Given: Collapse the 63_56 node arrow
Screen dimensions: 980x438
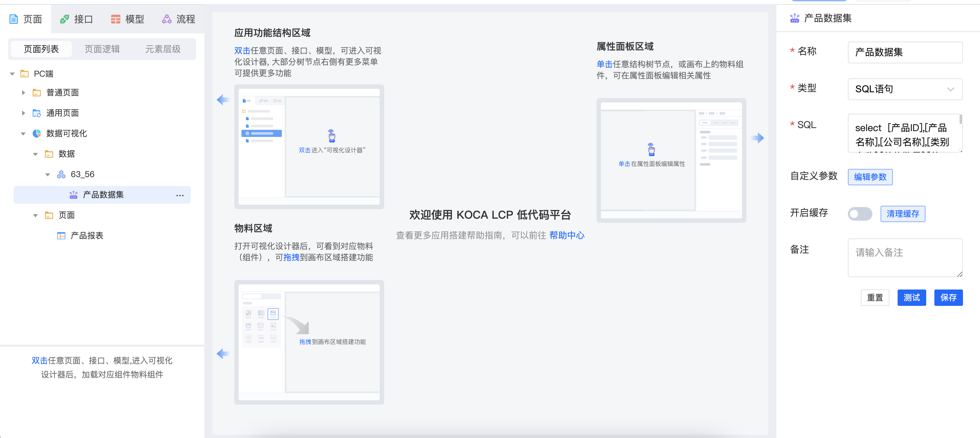Looking at the screenshot, I should (x=48, y=175).
